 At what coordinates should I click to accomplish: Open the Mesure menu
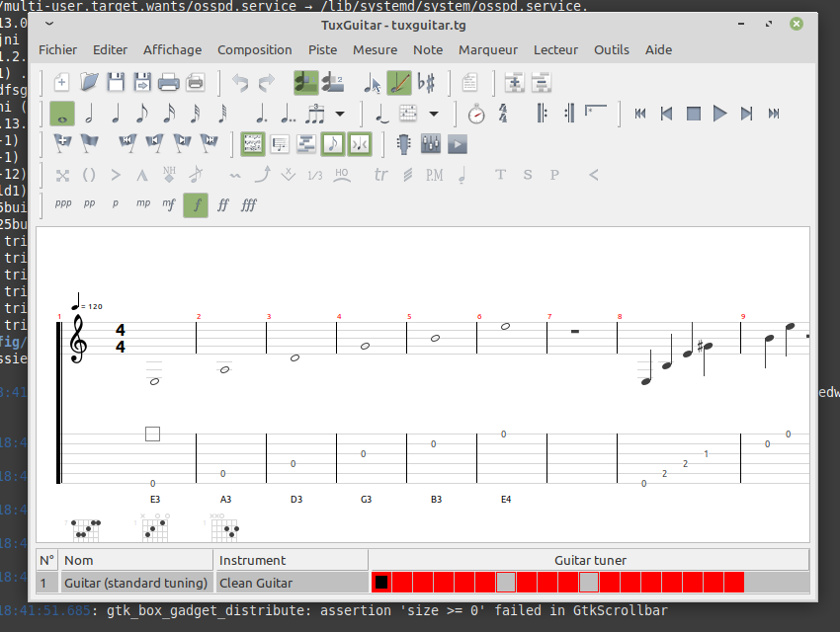(x=375, y=49)
